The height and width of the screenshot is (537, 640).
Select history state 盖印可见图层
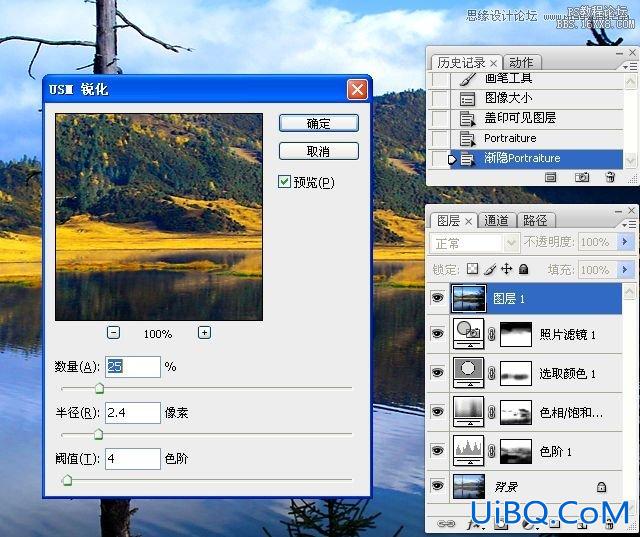point(537,118)
